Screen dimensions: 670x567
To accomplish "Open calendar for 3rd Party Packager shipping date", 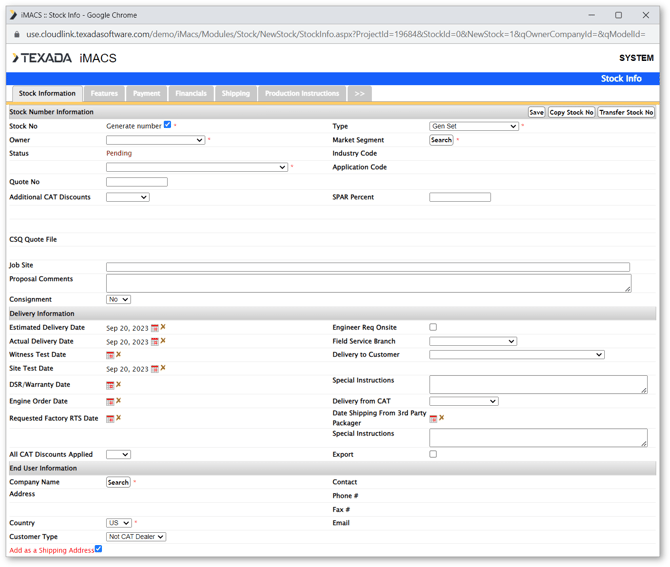I will pyautogui.click(x=433, y=418).
